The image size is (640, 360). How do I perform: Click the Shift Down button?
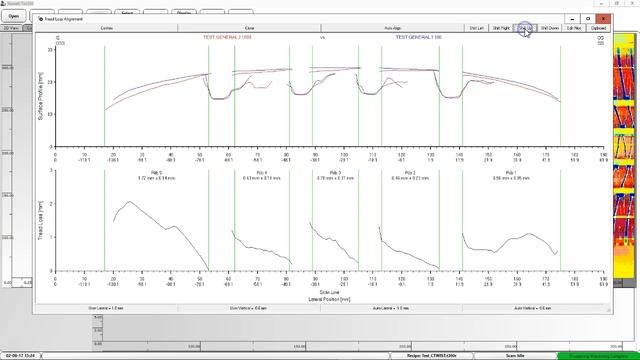pos(549,28)
